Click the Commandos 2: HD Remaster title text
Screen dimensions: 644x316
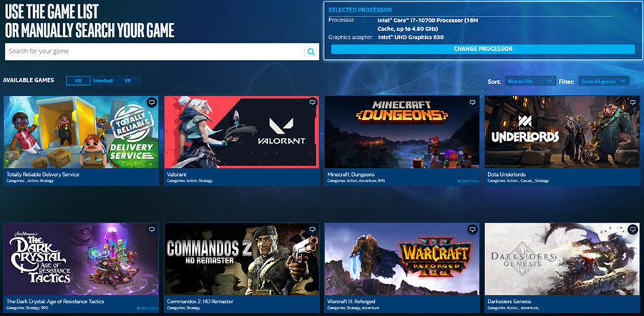[x=200, y=301]
